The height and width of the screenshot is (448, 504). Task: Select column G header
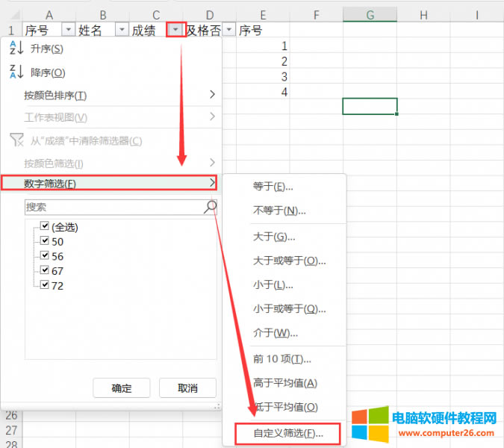[x=370, y=14]
